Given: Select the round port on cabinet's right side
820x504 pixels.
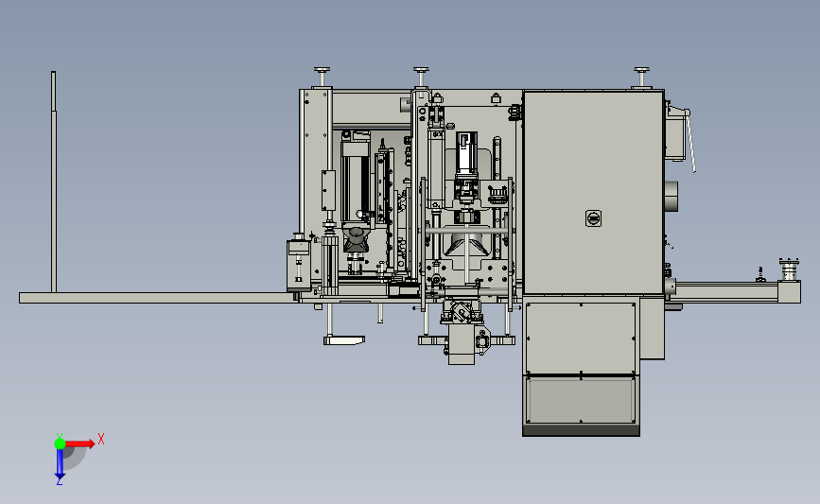Looking at the screenshot, I should click(x=672, y=197).
